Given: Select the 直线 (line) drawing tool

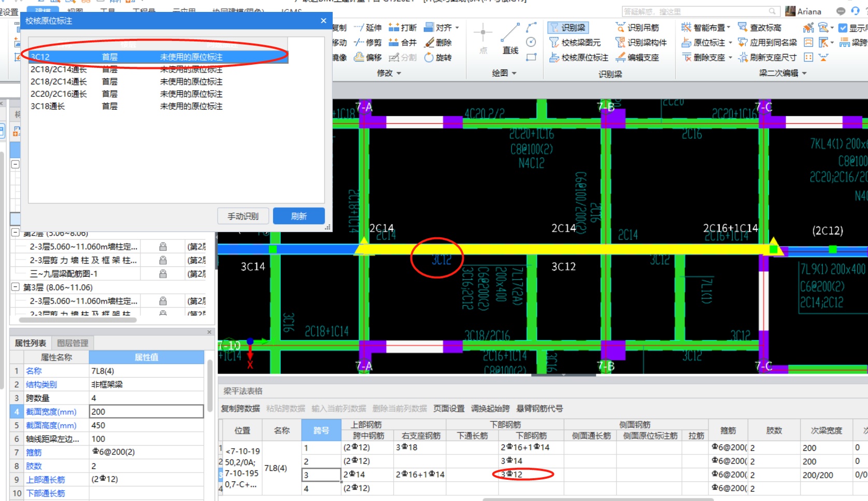Looking at the screenshot, I should 510,39.
